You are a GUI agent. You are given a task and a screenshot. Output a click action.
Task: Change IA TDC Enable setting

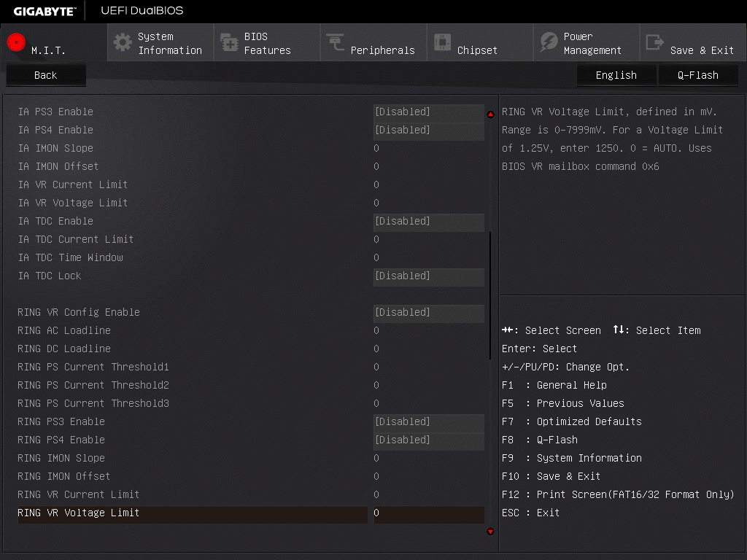point(429,222)
